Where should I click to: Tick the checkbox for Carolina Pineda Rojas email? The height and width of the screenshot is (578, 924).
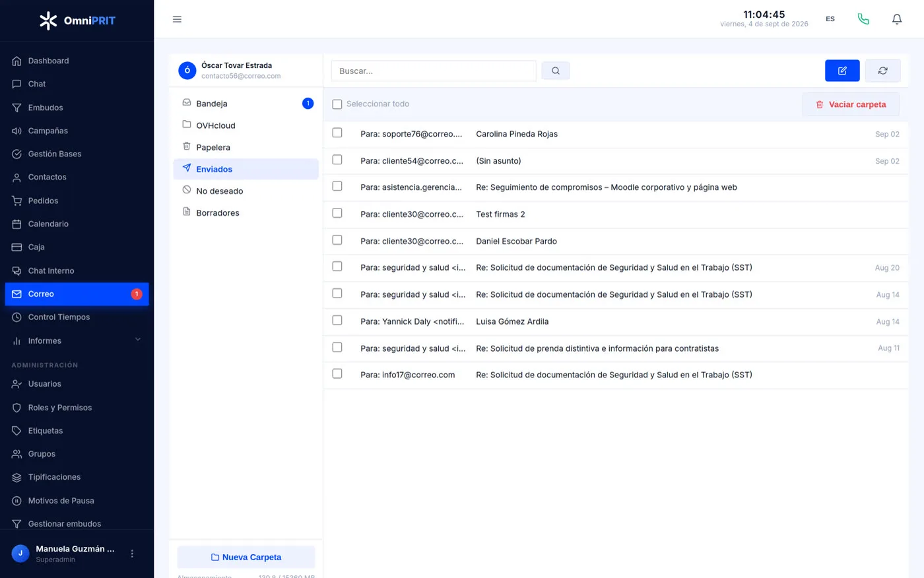tap(337, 133)
